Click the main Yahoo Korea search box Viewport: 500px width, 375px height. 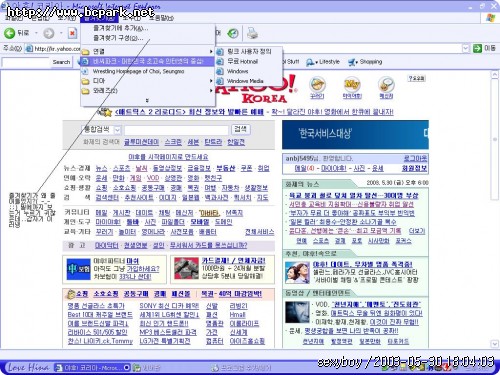tap(176, 130)
